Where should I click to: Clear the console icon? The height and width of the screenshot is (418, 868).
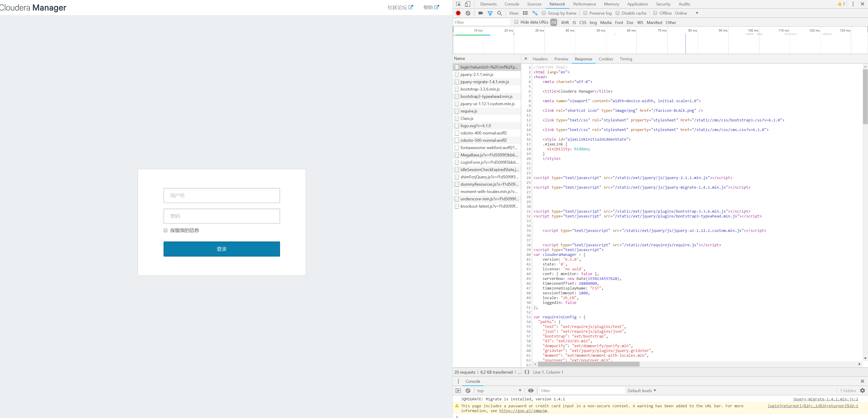468,391
